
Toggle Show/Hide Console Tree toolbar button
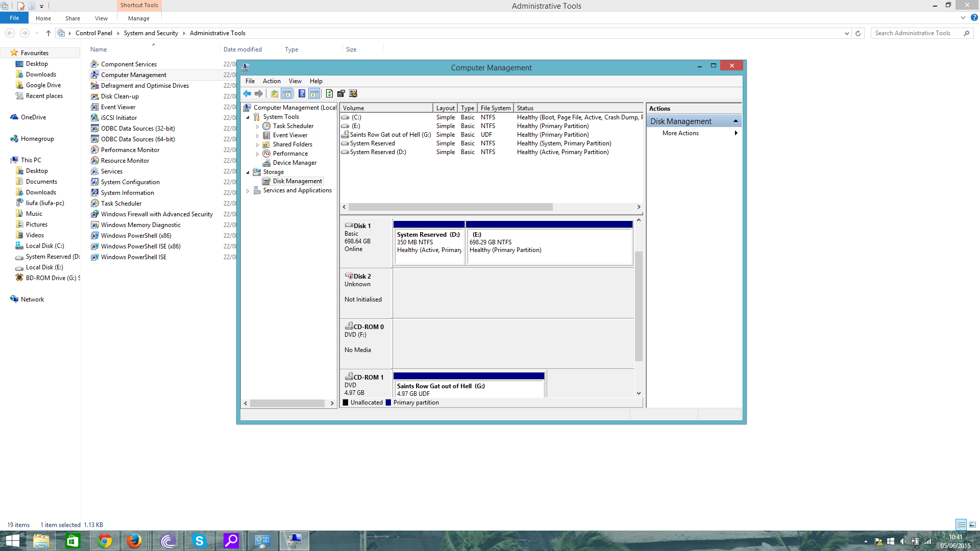tap(287, 93)
